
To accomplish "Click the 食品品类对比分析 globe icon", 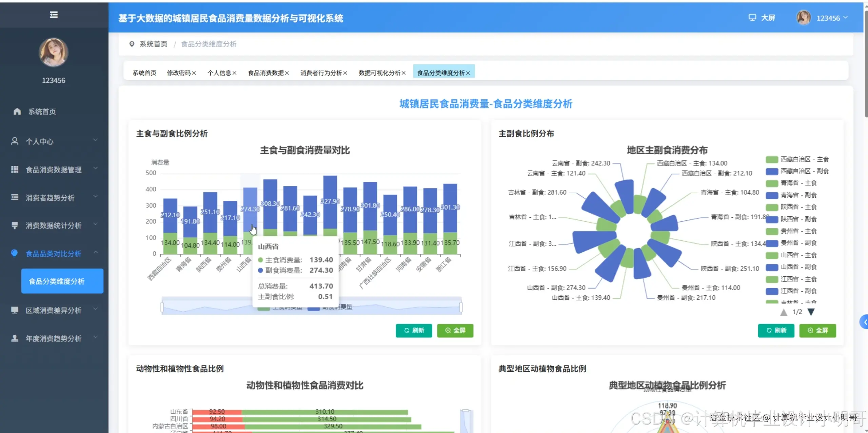I will tap(14, 253).
